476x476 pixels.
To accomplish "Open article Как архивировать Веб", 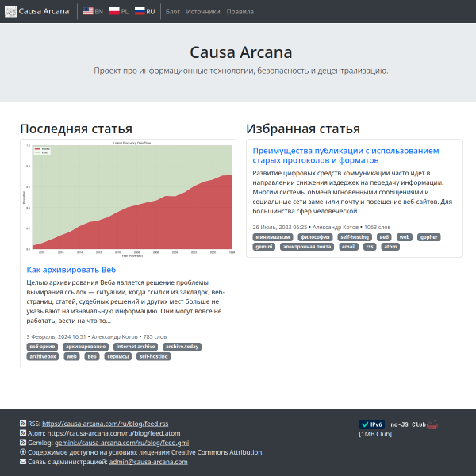I will click(71, 270).
